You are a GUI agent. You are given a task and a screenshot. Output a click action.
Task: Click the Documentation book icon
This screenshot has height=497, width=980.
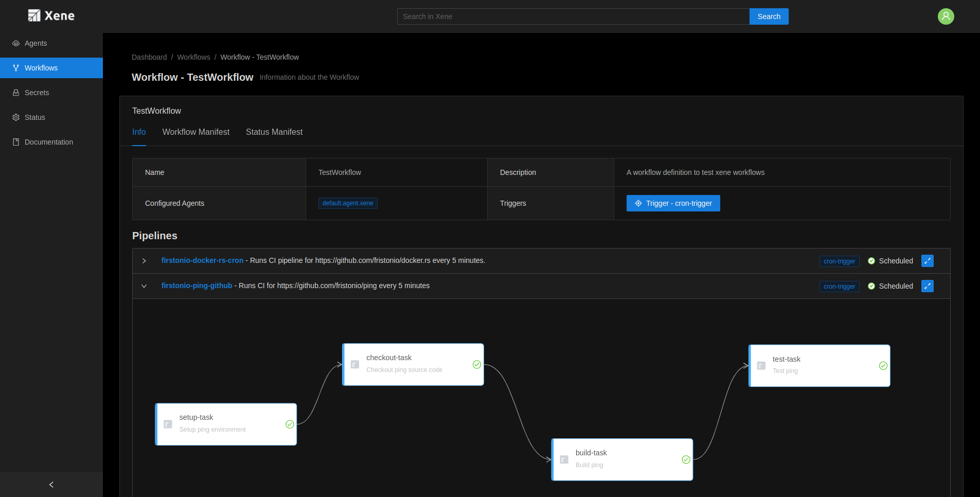point(16,142)
